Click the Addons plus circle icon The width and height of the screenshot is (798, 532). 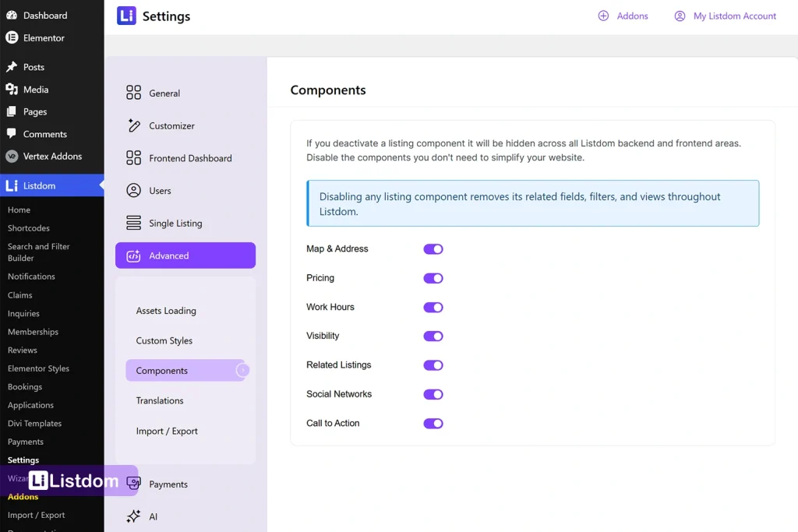(603, 16)
